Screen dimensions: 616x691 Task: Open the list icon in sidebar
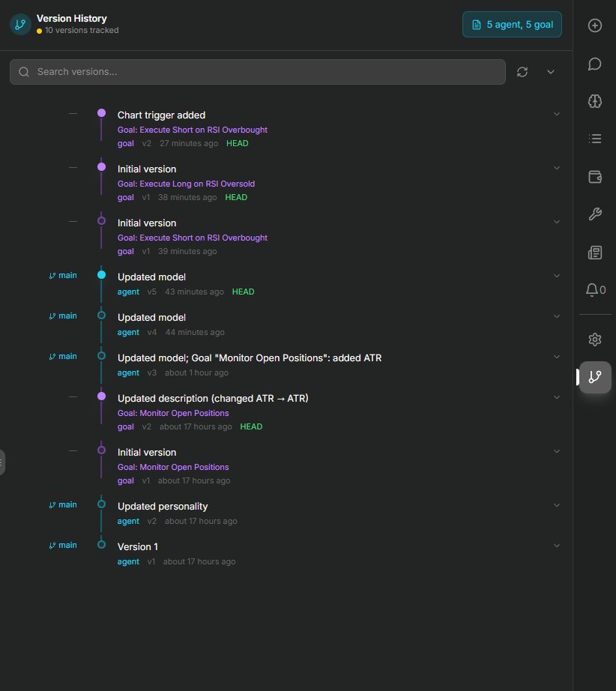click(595, 139)
